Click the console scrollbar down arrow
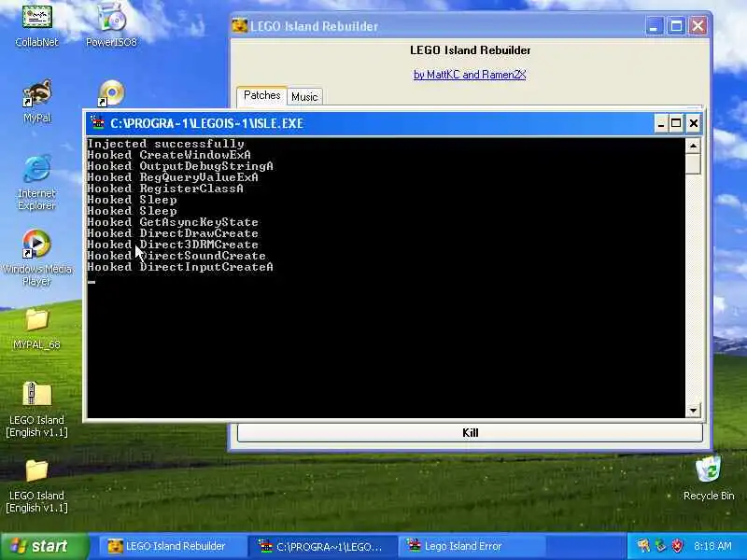This screenshot has width=747, height=560. [x=693, y=410]
